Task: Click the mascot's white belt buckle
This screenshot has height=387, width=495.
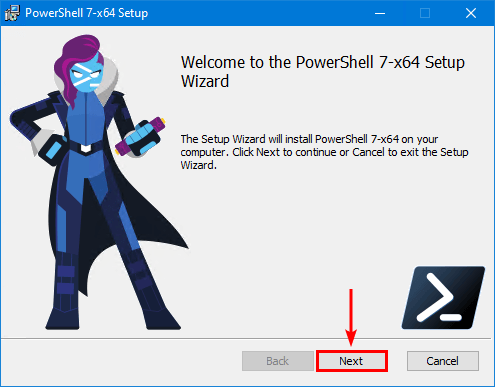Action: pos(86,148)
